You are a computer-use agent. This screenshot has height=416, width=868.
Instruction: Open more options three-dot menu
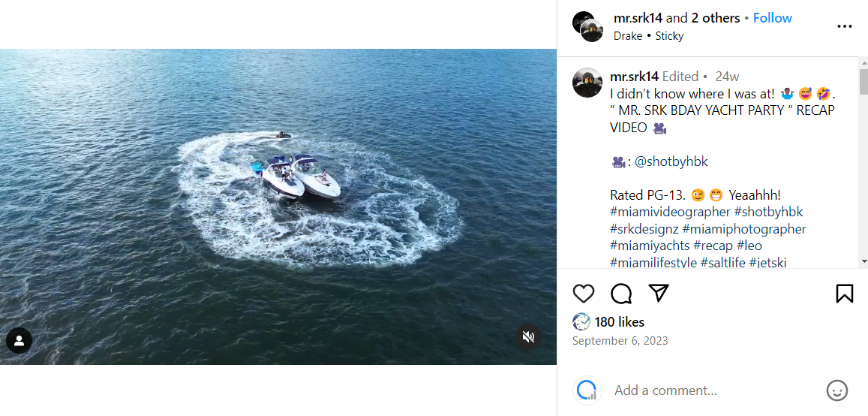(x=844, y=26)
